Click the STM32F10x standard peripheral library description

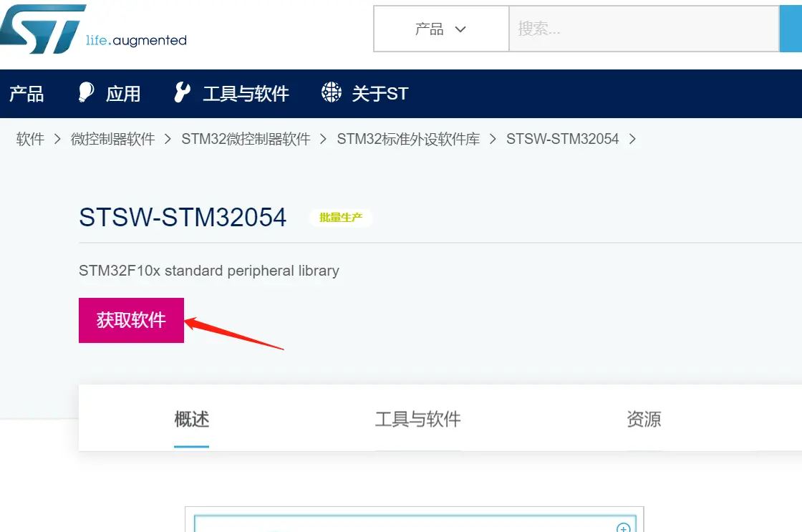pos(208,271)
